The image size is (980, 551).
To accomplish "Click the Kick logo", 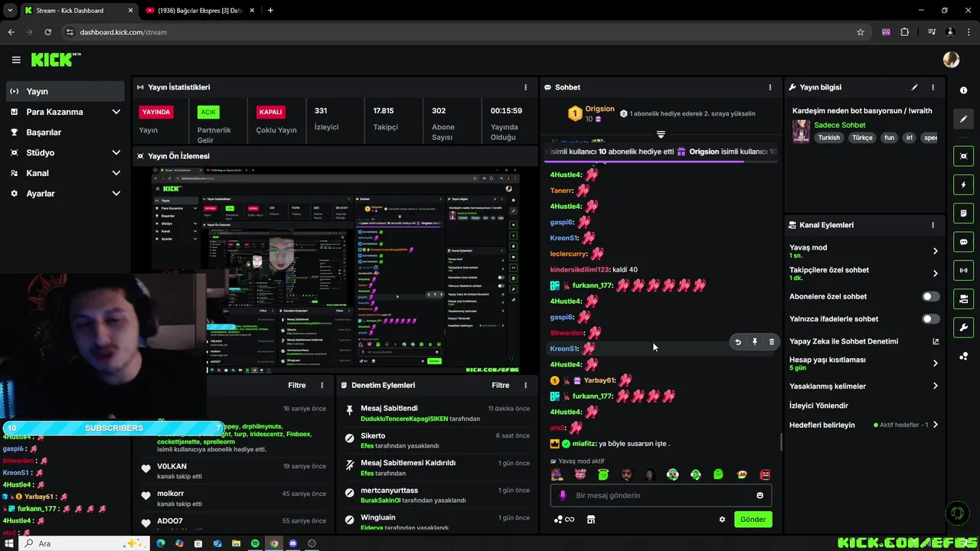I will tap(55, 60).
